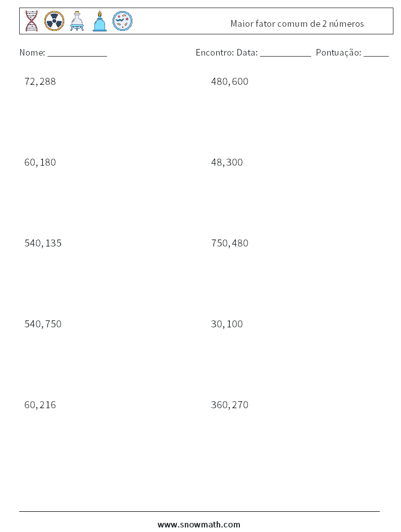Select the problem 72, 288

[40, 82]
